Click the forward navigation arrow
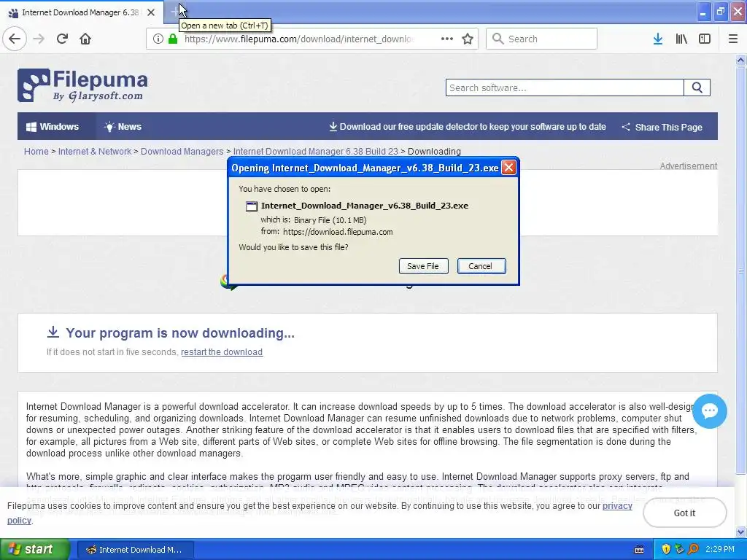 pyautogui.click(x=39, y=39)
